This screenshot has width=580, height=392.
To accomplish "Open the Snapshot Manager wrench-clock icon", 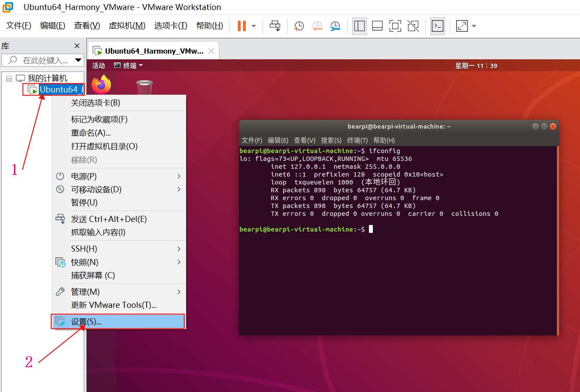I will click(335, 26).
